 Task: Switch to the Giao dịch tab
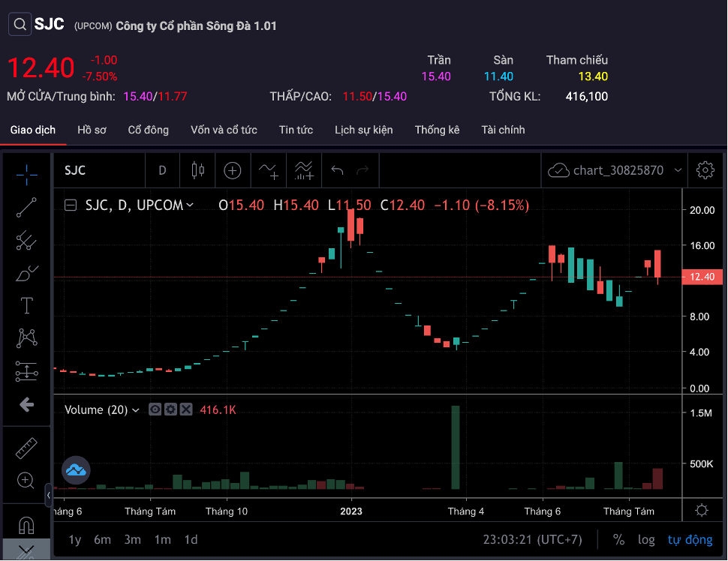[x=33, y=130]
